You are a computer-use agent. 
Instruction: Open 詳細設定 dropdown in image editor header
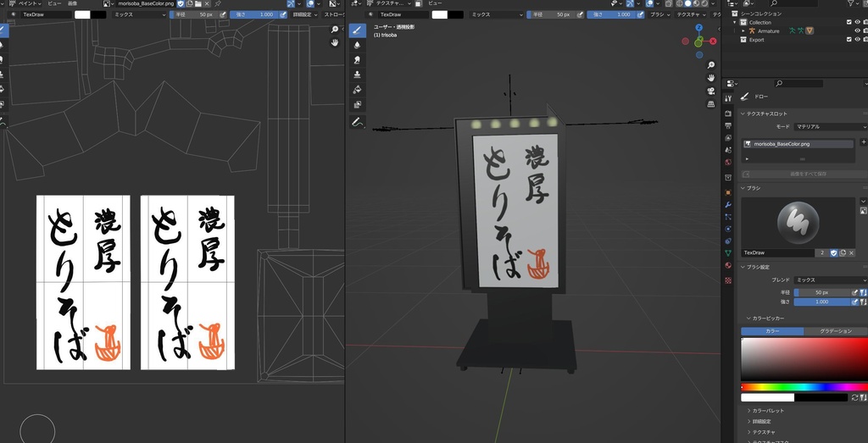tap(304, 14)
